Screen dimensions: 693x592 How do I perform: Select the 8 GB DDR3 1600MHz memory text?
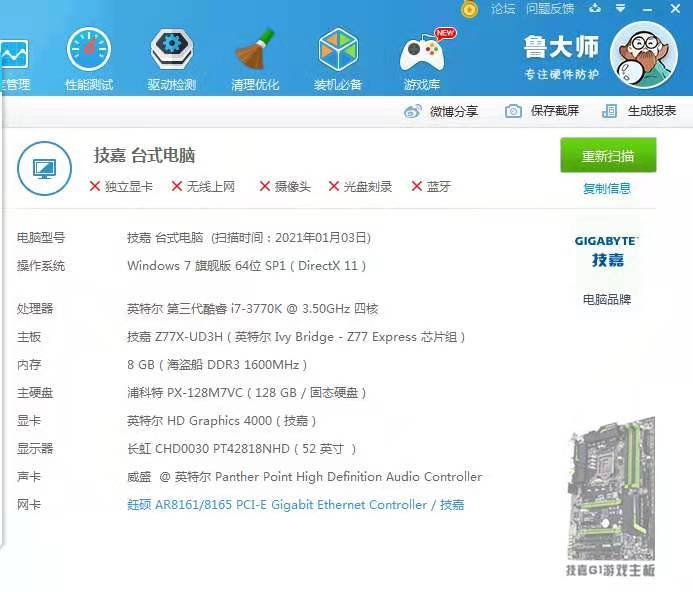click(217, 365)
